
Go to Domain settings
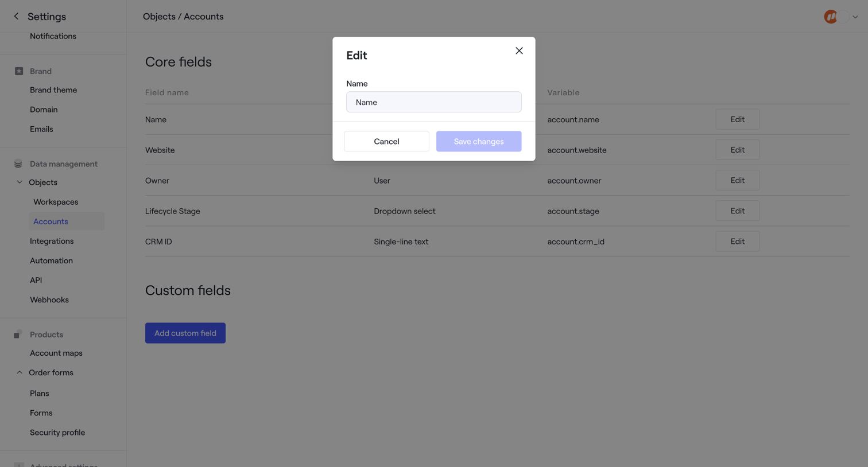coord(44,110)
